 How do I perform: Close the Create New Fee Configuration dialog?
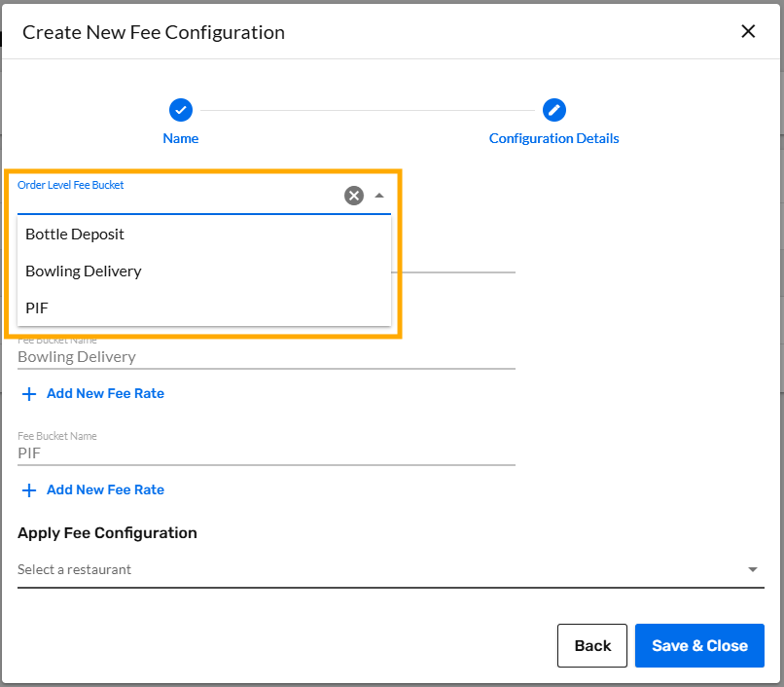tap(748, 31)
